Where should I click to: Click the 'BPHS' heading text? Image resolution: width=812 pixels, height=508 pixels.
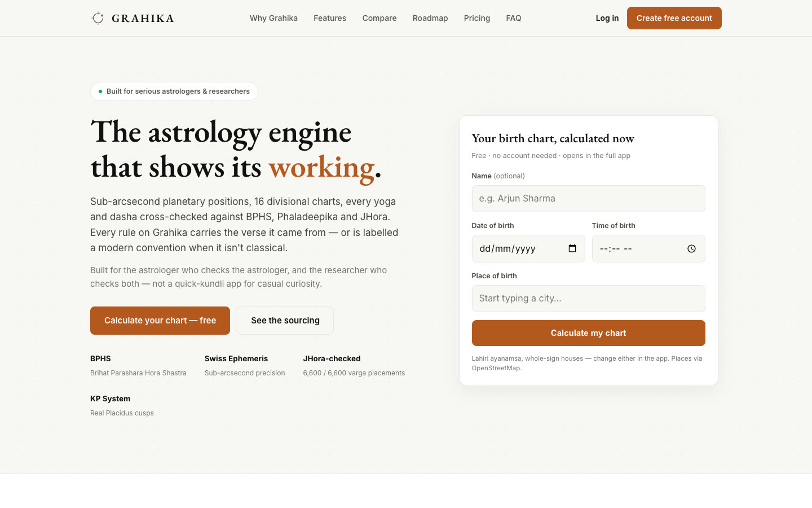pos(100,358)
